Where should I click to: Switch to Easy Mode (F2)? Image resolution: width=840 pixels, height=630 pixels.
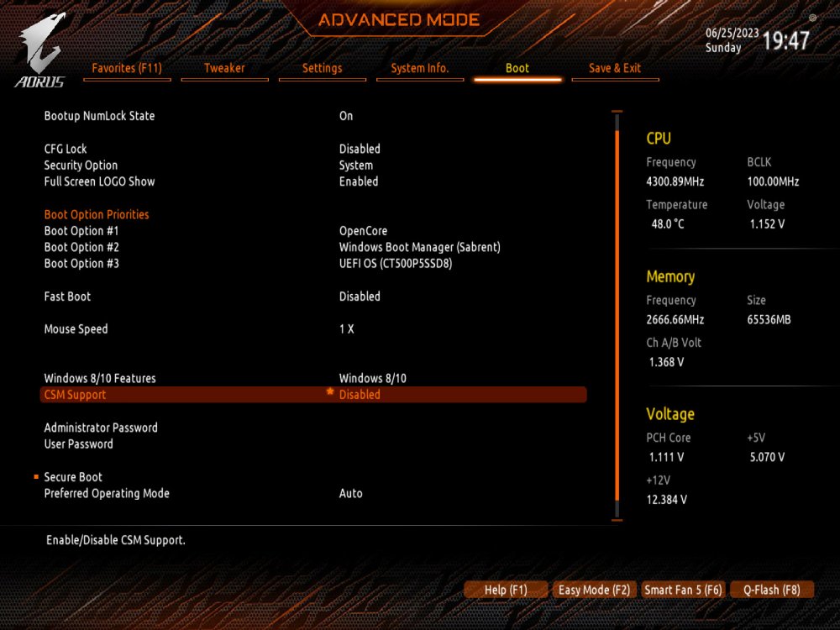click(594, 590)
